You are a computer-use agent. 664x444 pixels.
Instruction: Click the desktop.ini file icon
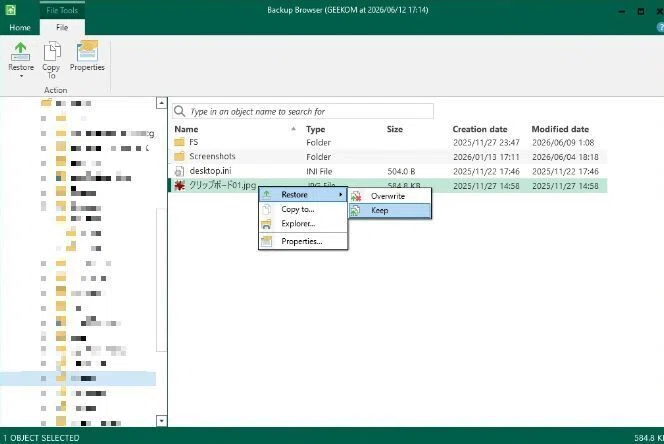pos(180,171)
